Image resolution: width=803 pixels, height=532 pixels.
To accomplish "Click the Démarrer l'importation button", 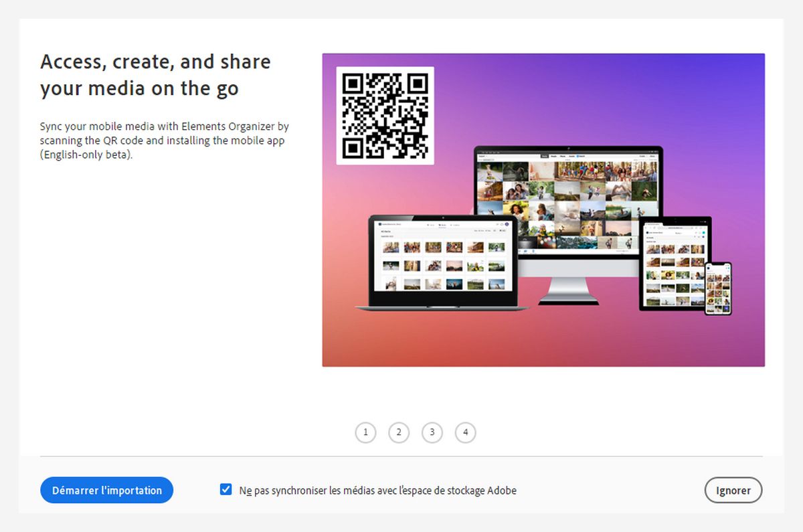I will (x=106, y=490).
